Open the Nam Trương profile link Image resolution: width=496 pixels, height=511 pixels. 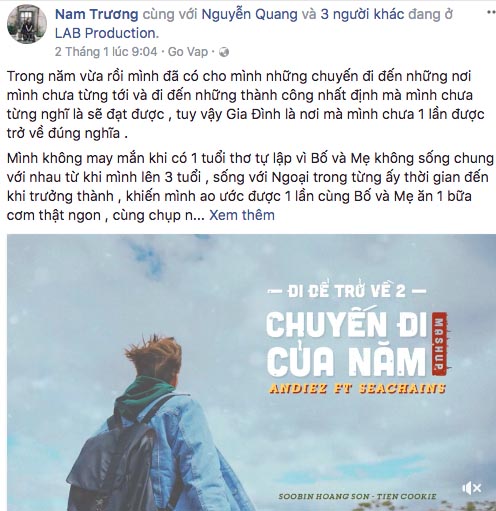tap(96, 14)
